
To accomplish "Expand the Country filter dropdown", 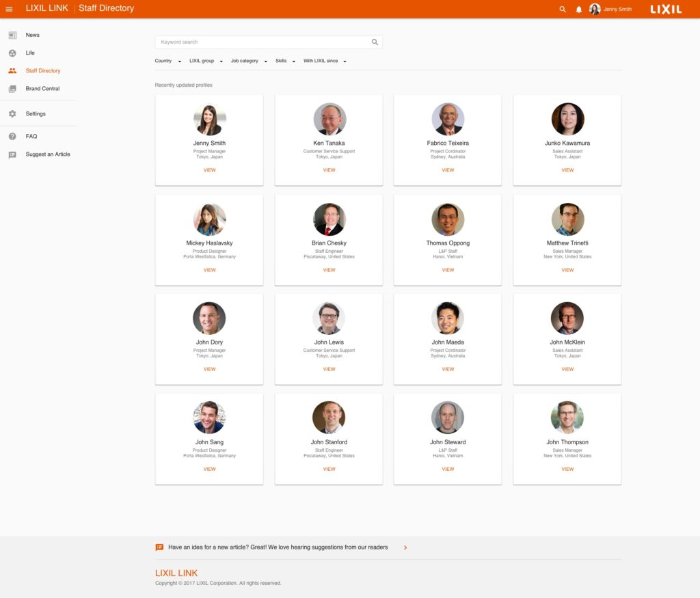I will 168,61.
